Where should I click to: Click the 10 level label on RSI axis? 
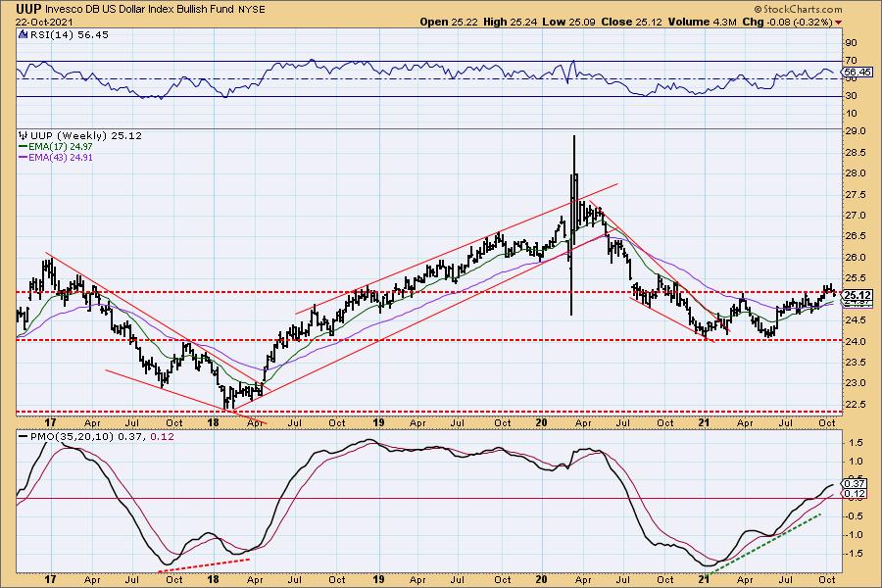pyautogui.click(x=851, y=114)
